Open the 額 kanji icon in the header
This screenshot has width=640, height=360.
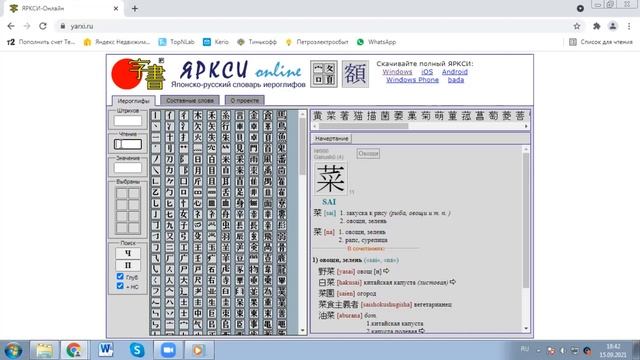(355, 74)
